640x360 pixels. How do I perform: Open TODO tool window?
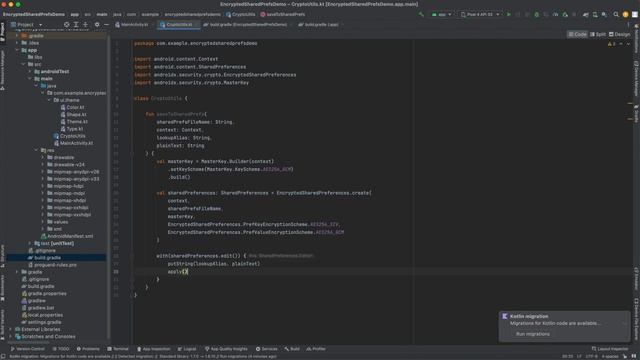tap(61, 349)
